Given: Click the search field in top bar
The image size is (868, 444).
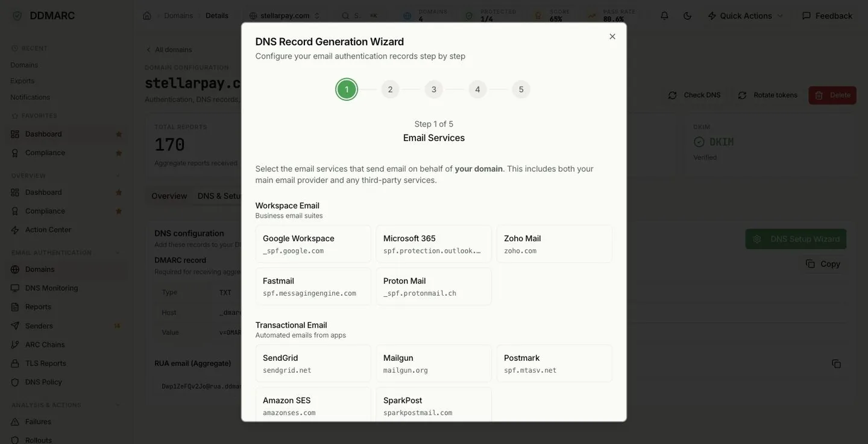Looking at the screenshot, I should click(x=360, y=16).
